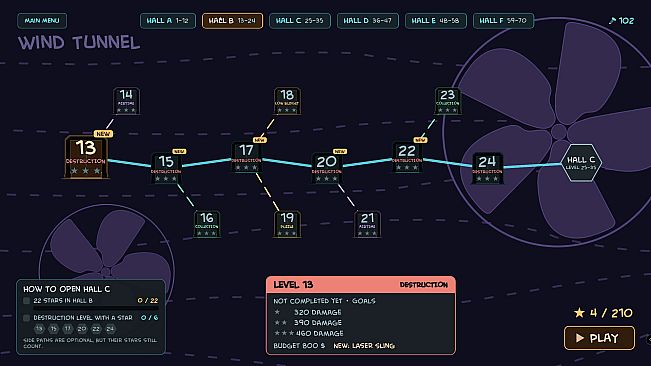Switch to Hall C 25-35 tab
The image size is (651, 366).
(300, 20)
